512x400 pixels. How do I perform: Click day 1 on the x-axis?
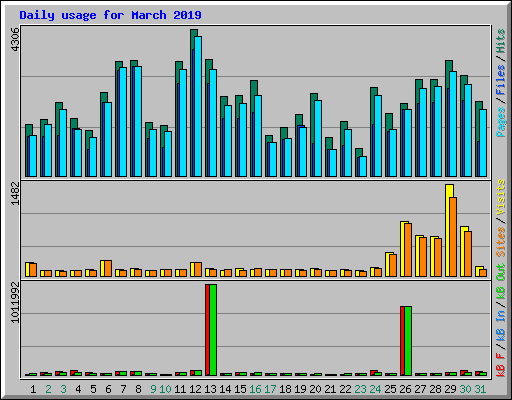coord(33,389)
